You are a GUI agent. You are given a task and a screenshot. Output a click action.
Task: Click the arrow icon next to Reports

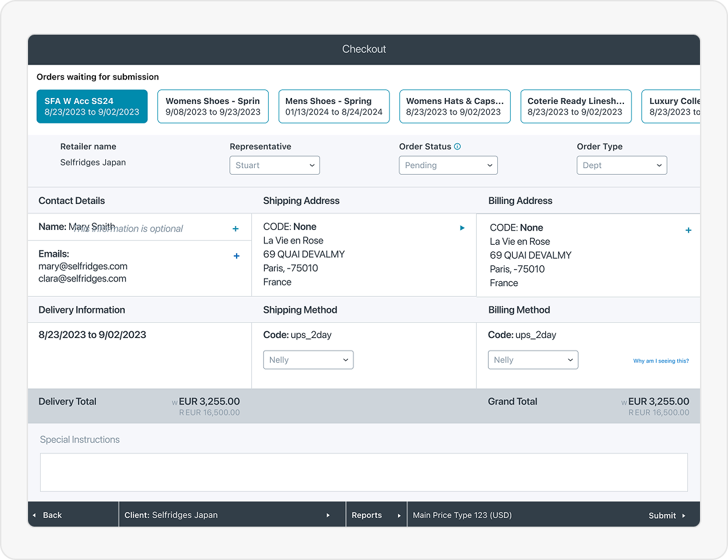click(399, 515)
